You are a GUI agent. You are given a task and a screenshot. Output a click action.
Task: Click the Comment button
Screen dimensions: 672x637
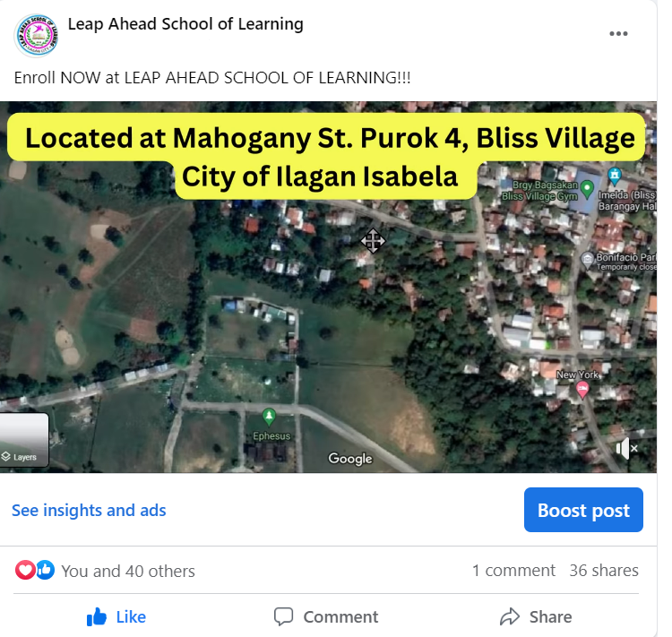[x=326, y=617]
